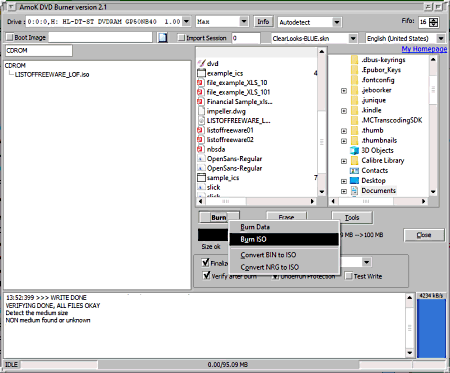Image resolution: width=450 pixels, height=373 pixels.
Task: Click the Documents folder icon
Action: point(354,191)
